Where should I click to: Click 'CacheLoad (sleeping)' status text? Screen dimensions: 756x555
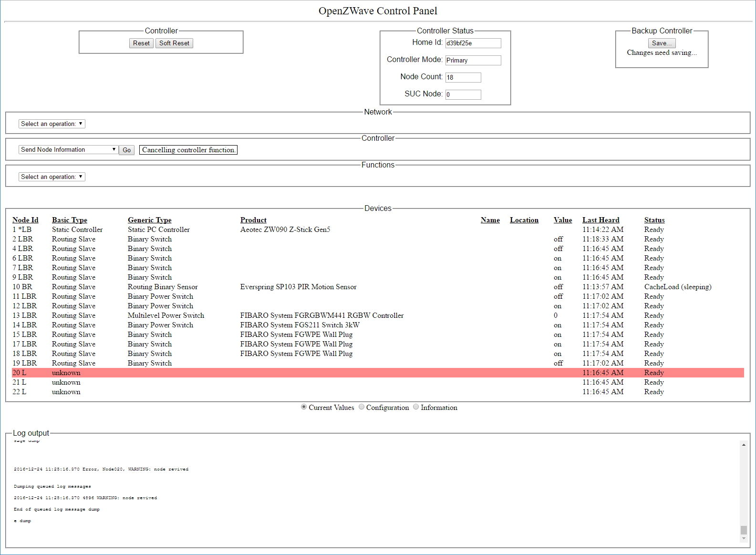(678, 287)
